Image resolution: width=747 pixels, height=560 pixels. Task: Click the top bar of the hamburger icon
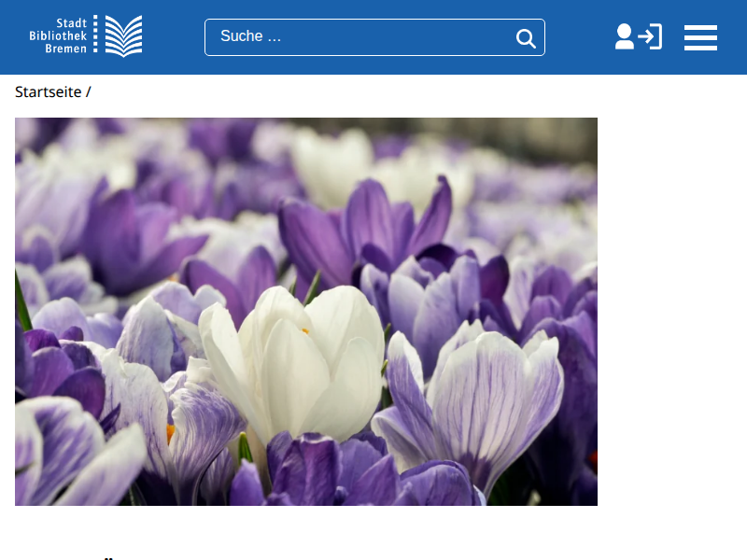[x=700, y=27]
